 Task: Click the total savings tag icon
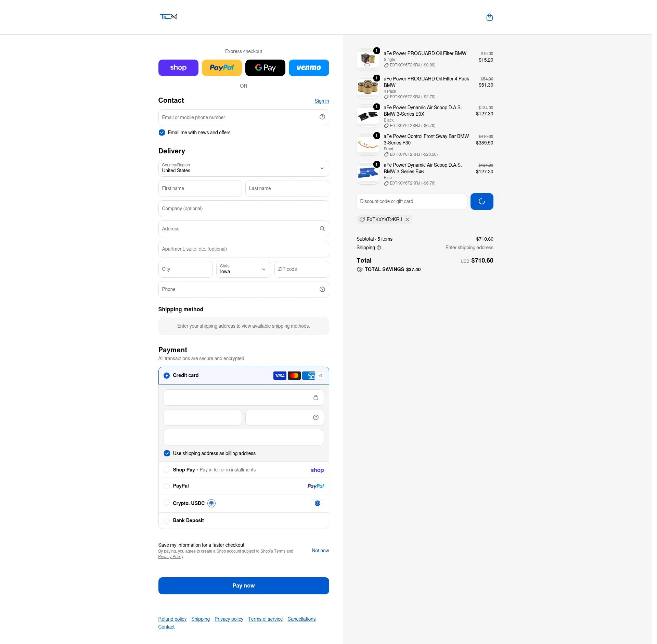(360, 269)
